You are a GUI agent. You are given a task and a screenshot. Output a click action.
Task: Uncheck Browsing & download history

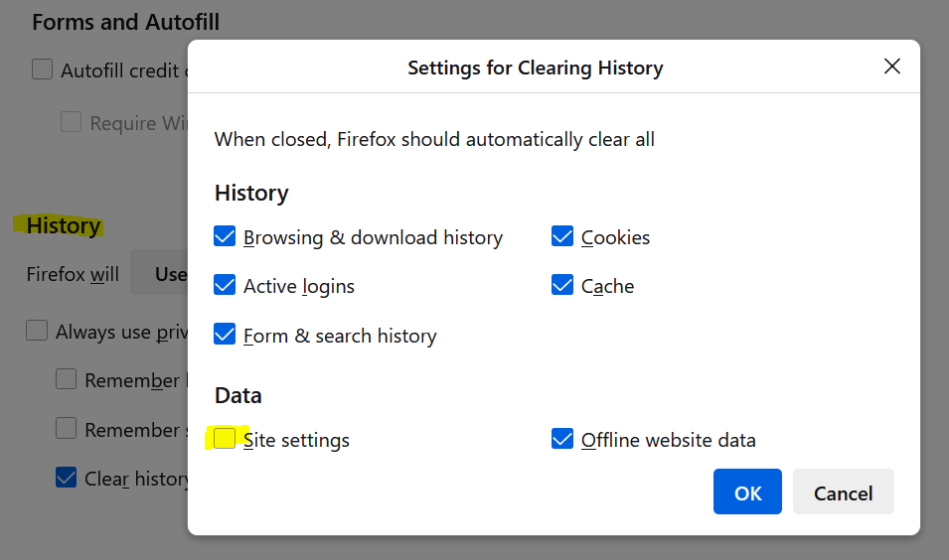coord(225,237)
